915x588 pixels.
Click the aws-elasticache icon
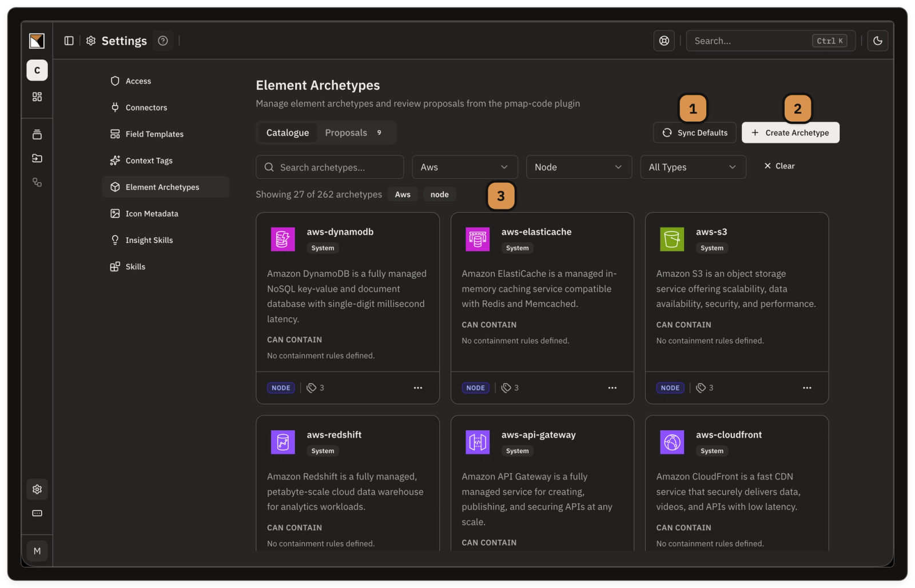click(478, 239)
